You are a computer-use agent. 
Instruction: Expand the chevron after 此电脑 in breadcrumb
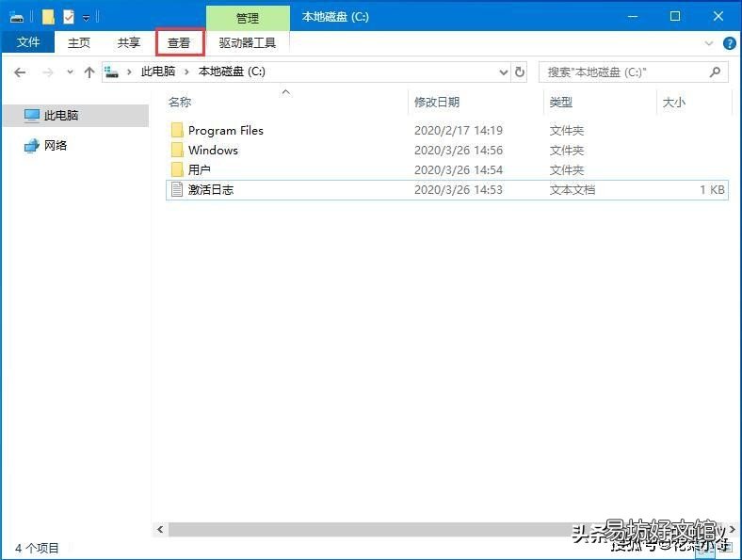point(187,72)
